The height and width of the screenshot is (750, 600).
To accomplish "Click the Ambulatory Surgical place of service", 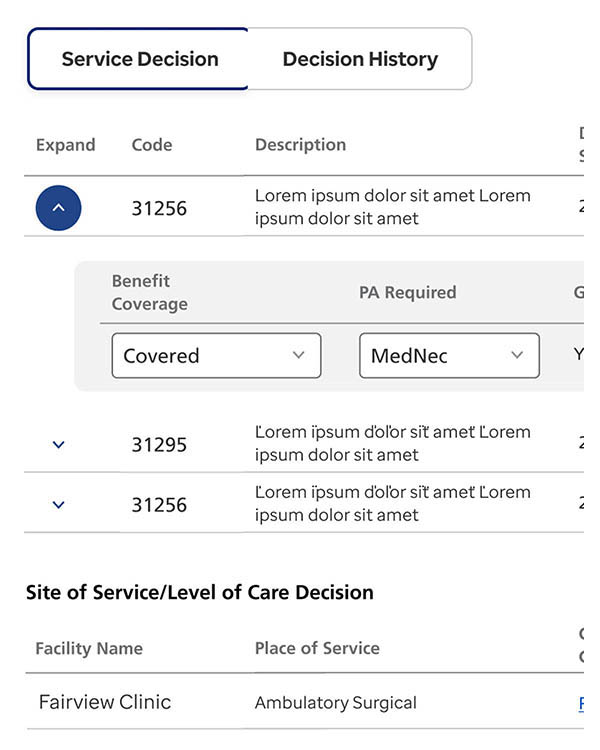I will coord(335,703).
